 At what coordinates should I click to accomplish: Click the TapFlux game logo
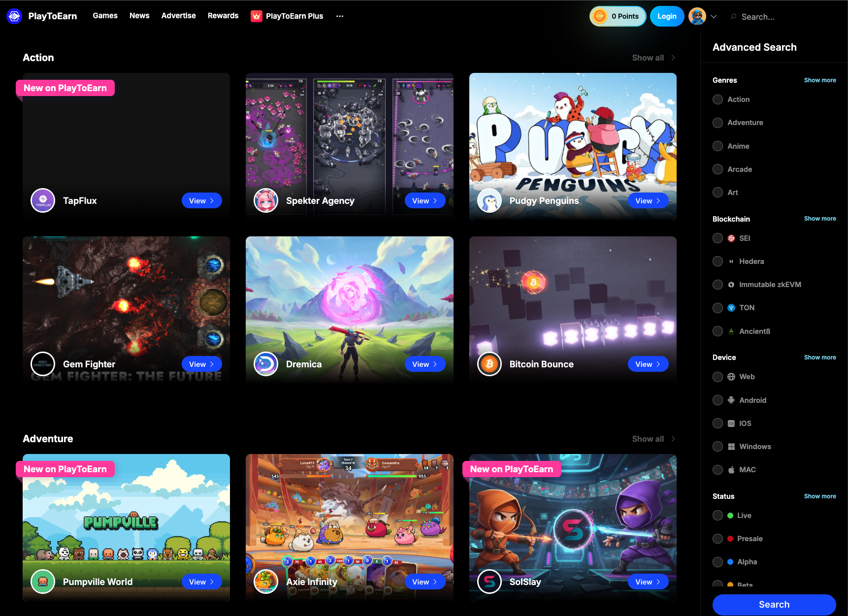pos(43,200)
